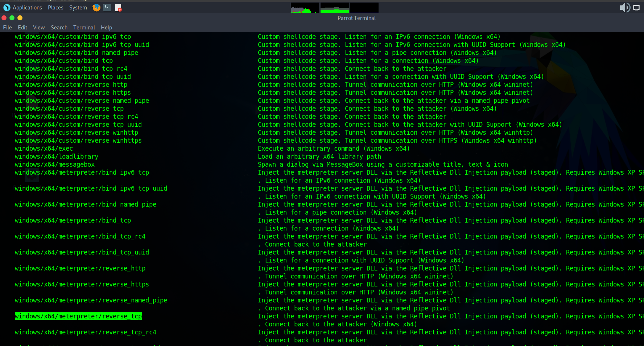Viewport: 644px width, 346px height.
Task: Open the CPU usage graph widget in the panel
Action: pyautogui.click(x=305, y=7)
